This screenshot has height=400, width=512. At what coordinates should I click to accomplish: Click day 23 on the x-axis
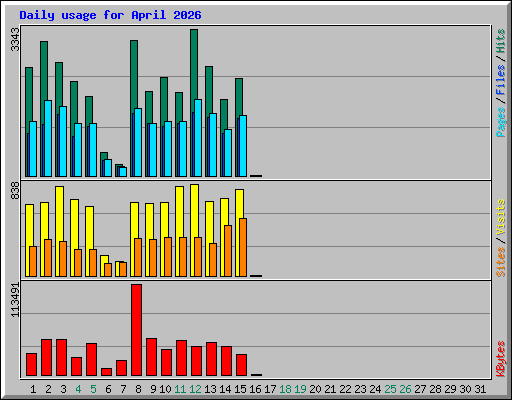(360, 389)
